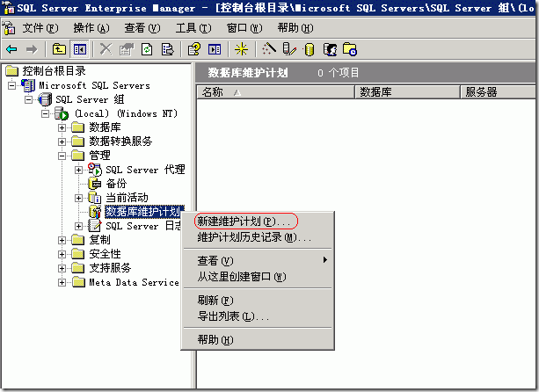
Task: Open the 查看(V) submenu in context menu
Action: point(258,261)
